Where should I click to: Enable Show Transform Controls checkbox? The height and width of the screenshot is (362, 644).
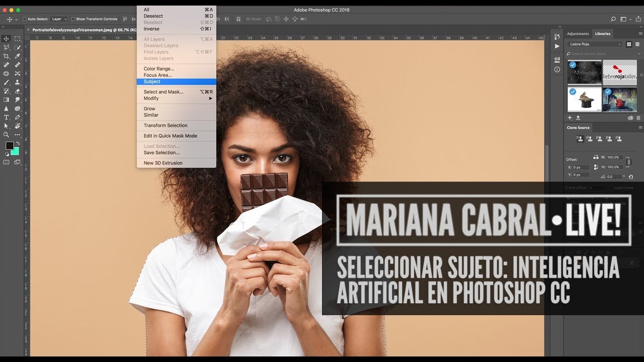[73, 19]
